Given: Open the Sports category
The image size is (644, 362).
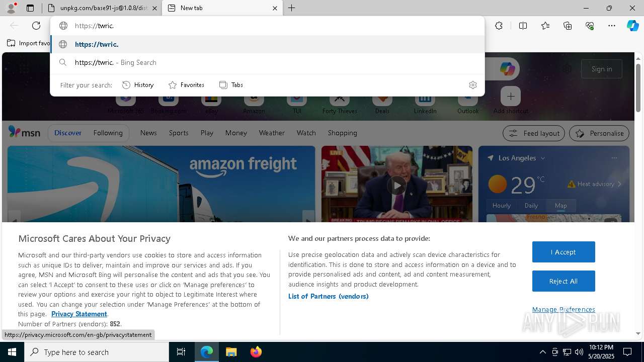Looking at the screenshot, I should click(x=179, y=133).
